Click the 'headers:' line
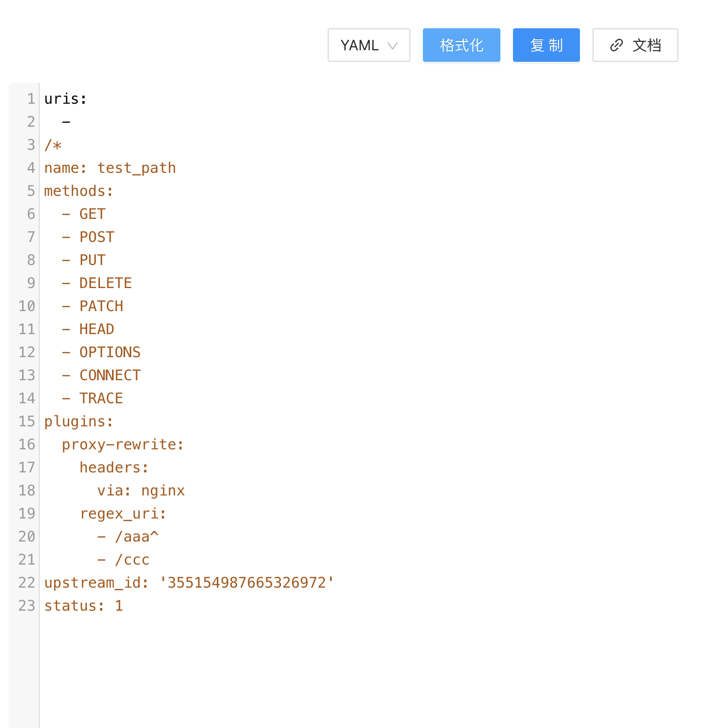 (x=114, y=467)
